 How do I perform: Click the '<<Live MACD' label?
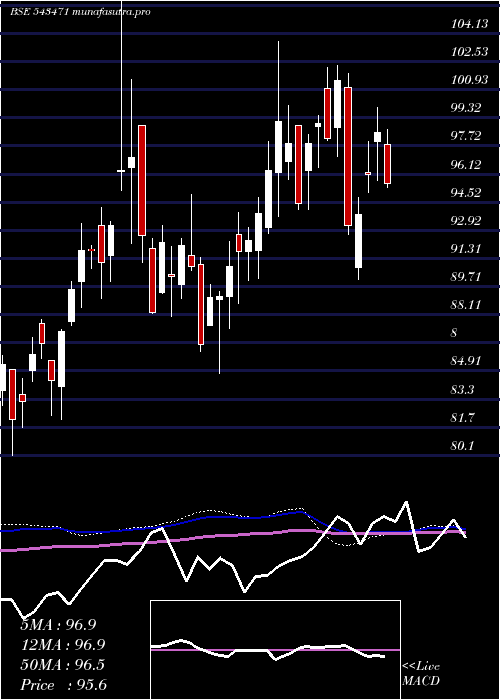[x=421, y=673]
